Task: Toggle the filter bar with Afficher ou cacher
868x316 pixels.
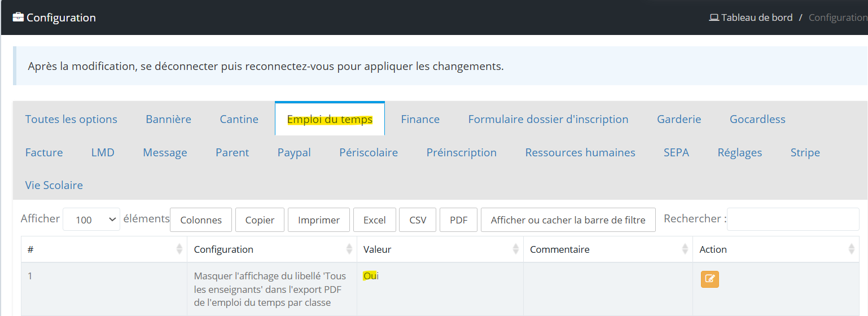Action: pyautogui.click(x=568, y=220)
